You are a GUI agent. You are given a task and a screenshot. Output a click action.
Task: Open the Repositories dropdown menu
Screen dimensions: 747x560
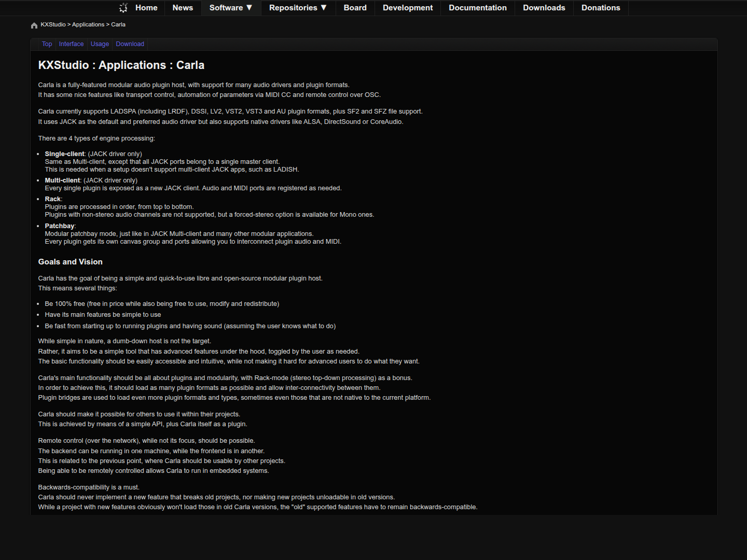pyautogui.click(x=298, y=8)
